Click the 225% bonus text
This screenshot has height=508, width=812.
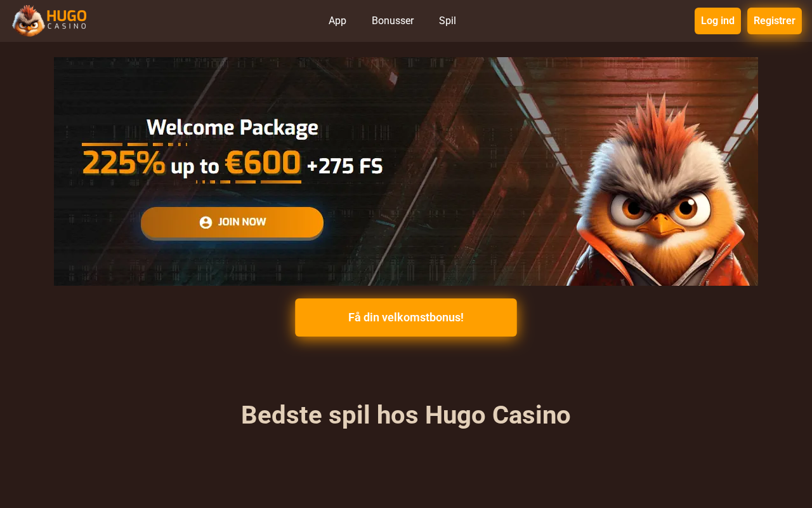coord(124,163)
